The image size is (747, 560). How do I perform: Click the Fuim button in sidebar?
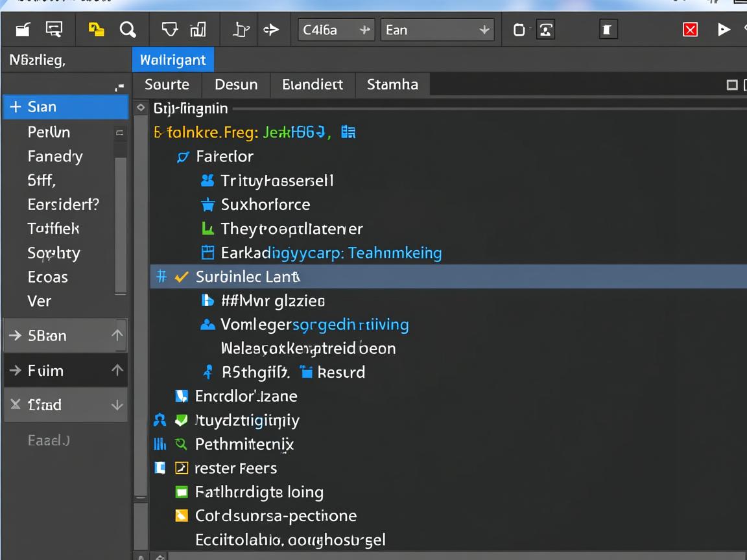point(65,371)
